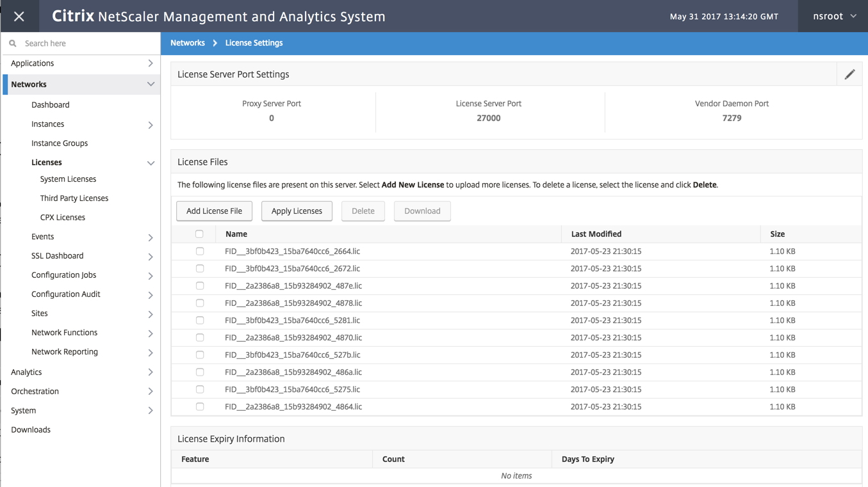Toggle the select-all checkbox in the Name header

tap(199, 234)
